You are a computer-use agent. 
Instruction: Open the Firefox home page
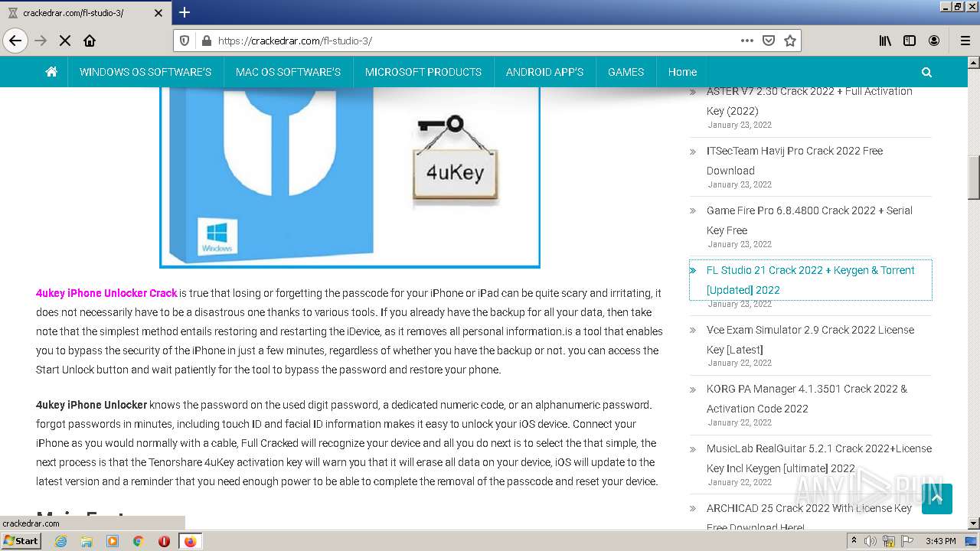90,41
